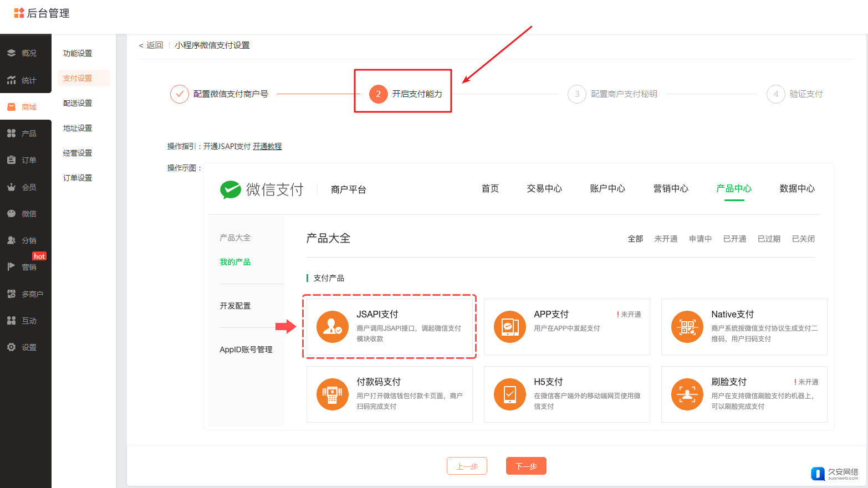Click the APP支付 orange product icon

[510, 327]
